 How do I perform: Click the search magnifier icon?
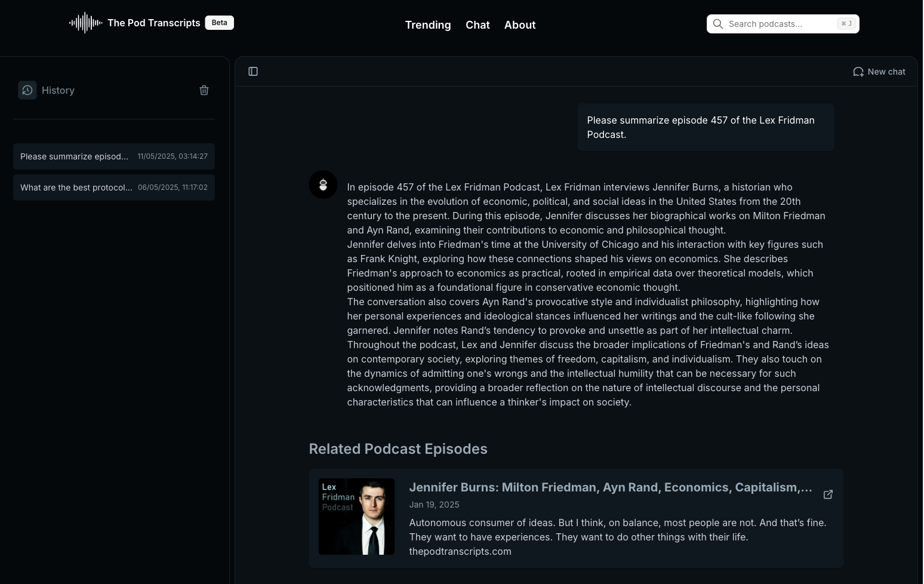(718, 24)
